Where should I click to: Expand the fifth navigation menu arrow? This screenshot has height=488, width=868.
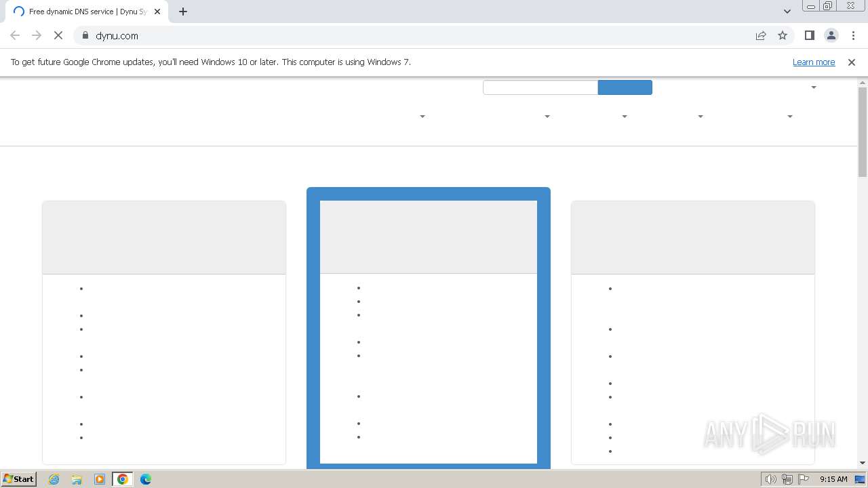(x=790, y=117)
